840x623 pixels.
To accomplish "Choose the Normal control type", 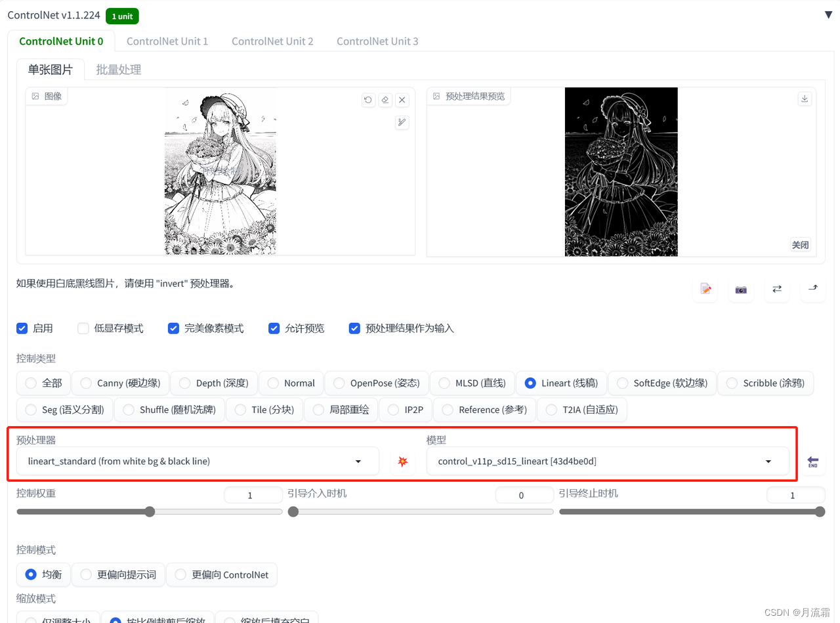I will click(291, 383).
